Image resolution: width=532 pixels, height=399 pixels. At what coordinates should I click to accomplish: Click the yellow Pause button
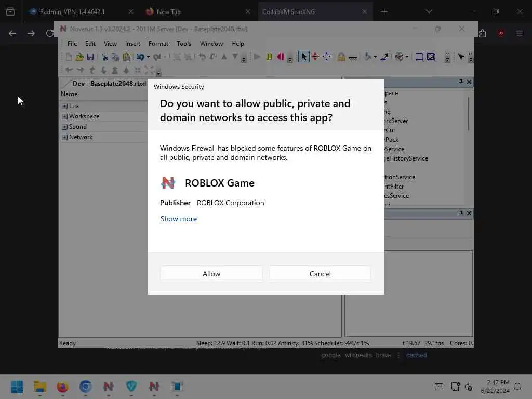pos(269,57)
